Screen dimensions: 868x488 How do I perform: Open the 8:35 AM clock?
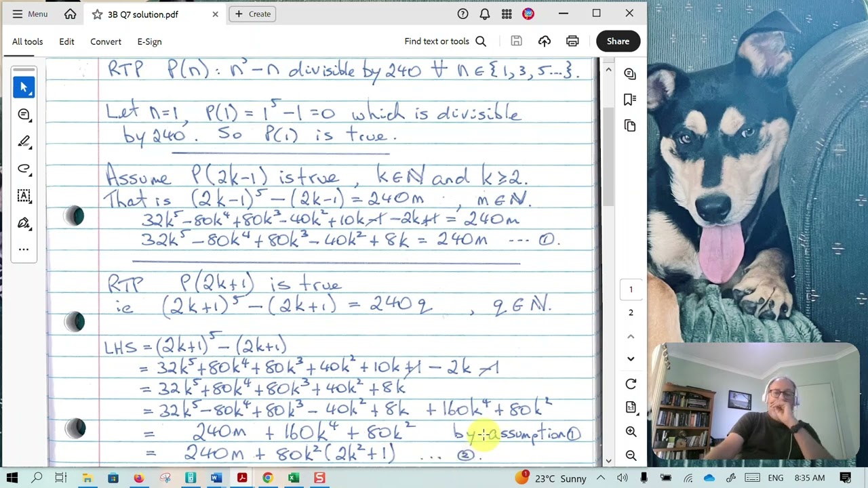pyautogui.click(x=810, y=478)
